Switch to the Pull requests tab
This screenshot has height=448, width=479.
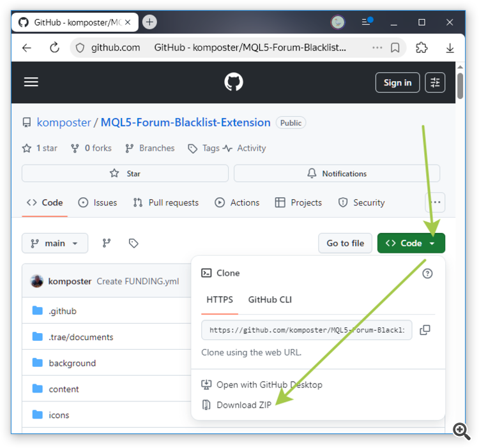[x=166, y=203]
